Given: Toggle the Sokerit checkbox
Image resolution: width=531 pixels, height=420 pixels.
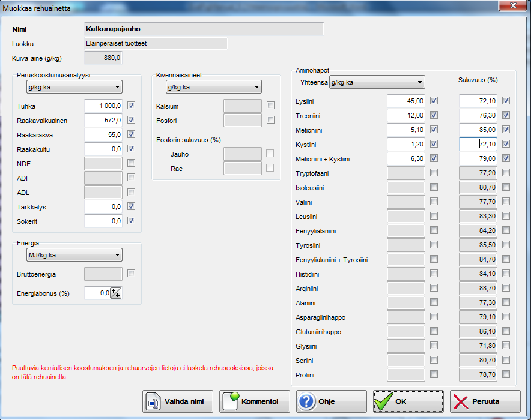Looking at the screenshot, I should [131, 221].
